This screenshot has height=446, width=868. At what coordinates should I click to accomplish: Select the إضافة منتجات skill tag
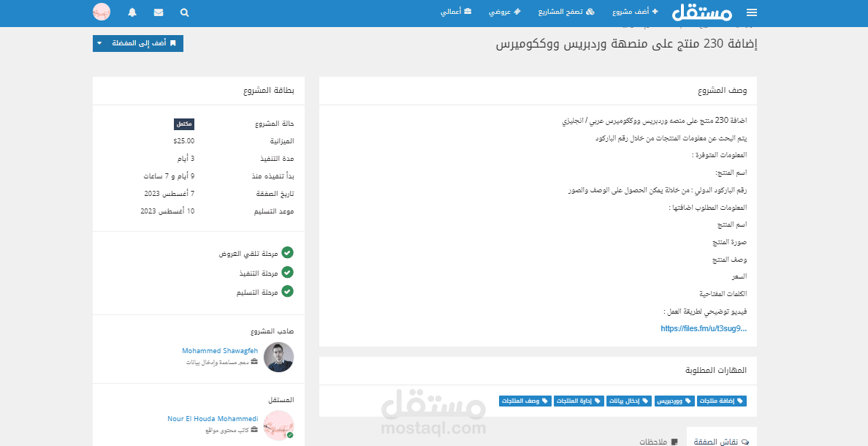tap(722, 401)
